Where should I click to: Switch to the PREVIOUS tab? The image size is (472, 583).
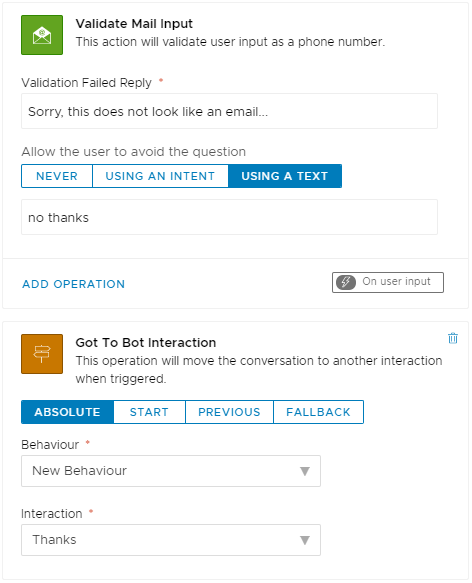click(x=229, y=412)
